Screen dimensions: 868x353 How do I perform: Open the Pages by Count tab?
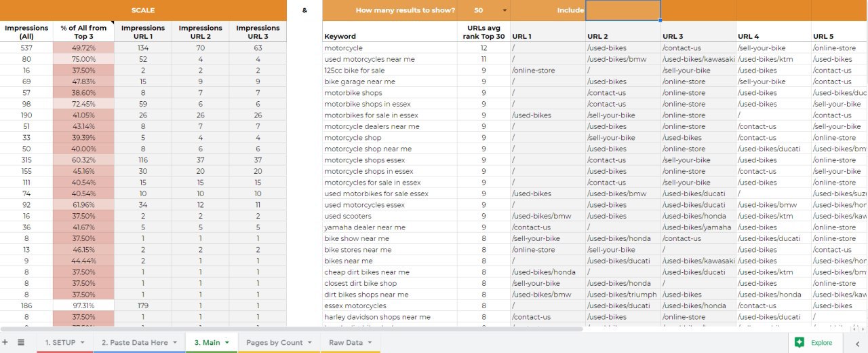click(x=274, y=343)
